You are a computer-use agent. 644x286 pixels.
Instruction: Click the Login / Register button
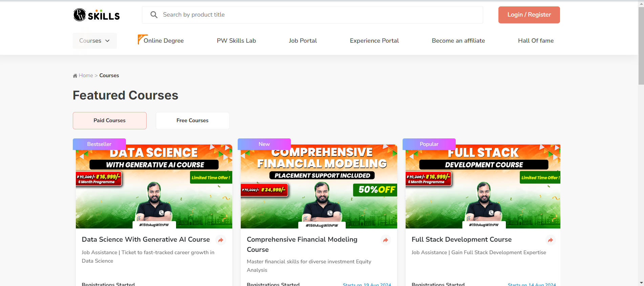(529, 15)
